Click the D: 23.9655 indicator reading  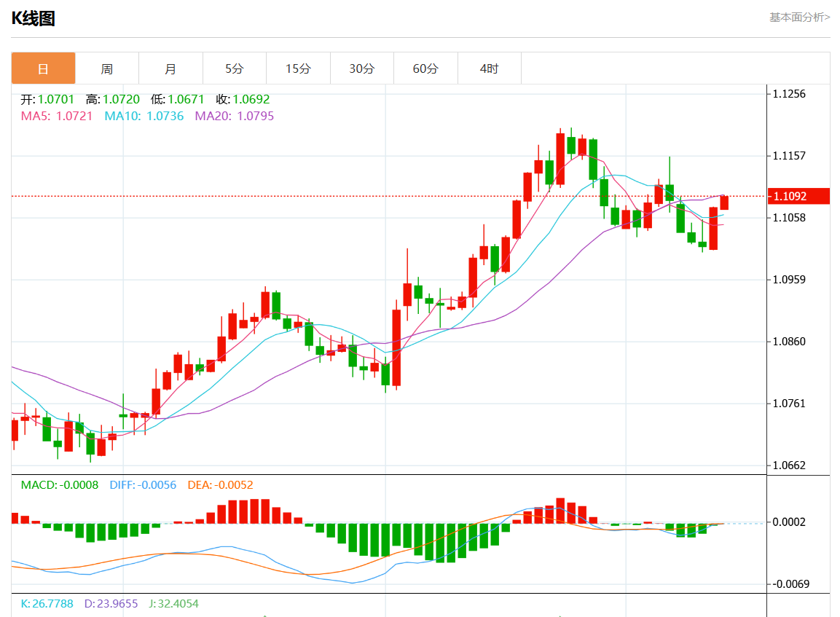click(x=111, y=604)
